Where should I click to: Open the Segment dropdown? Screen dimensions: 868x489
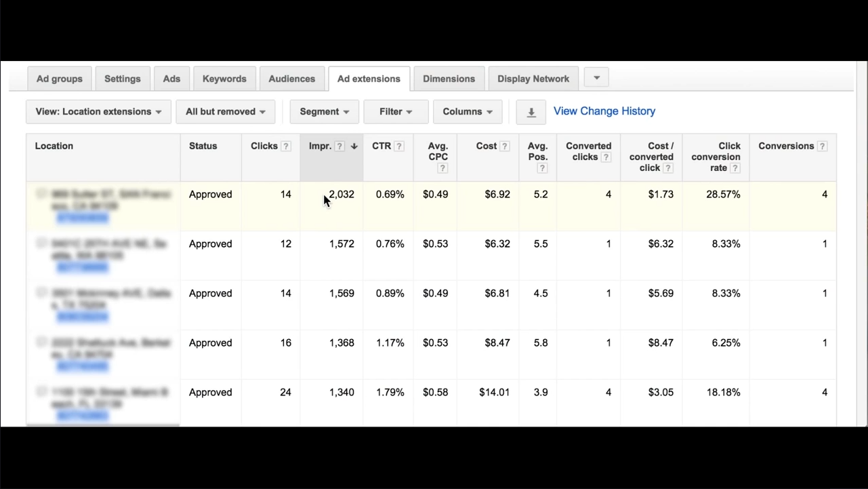[x=325, y=112]
